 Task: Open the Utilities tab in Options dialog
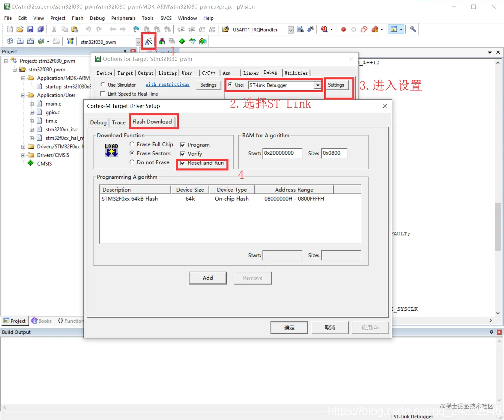point(296,73)
